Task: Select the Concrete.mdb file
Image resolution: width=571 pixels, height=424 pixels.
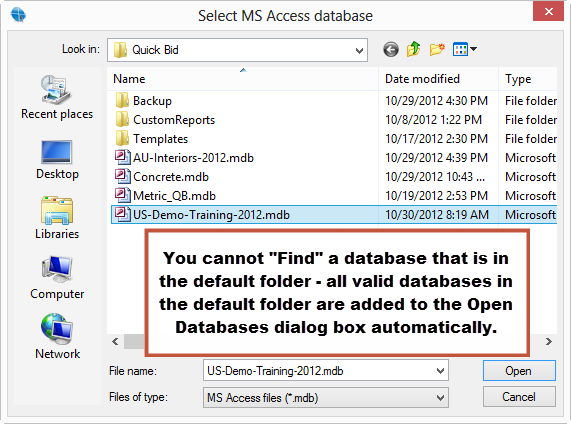Action: [171, 177]
